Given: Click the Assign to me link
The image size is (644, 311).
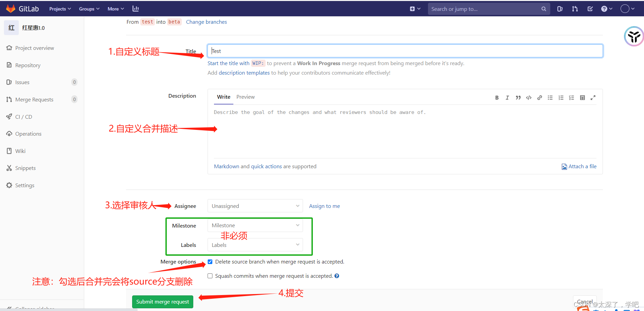Looking at the screenshot, I should point(324,206).
